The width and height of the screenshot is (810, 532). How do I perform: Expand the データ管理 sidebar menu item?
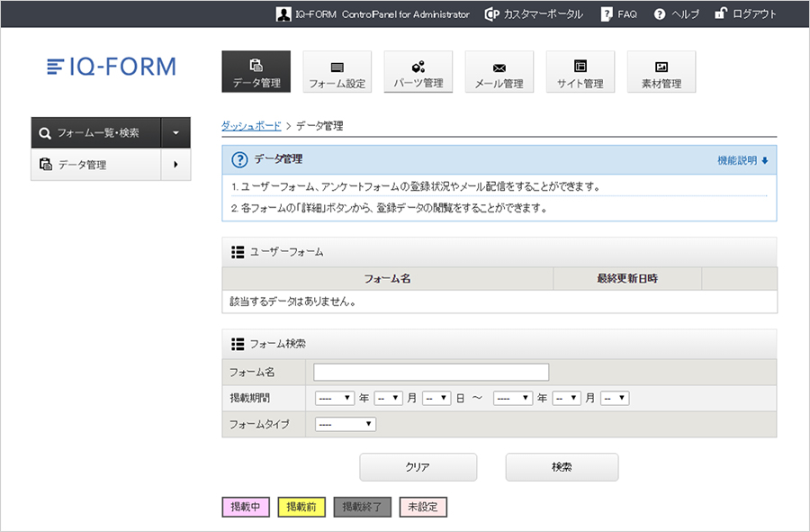click(x=175, y=165)
